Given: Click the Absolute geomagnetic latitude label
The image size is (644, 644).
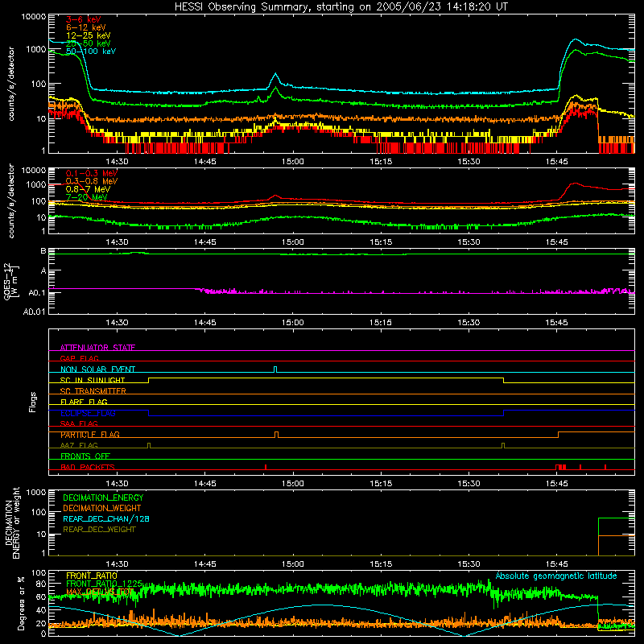Looking at the screenshot, I should 556,576.
